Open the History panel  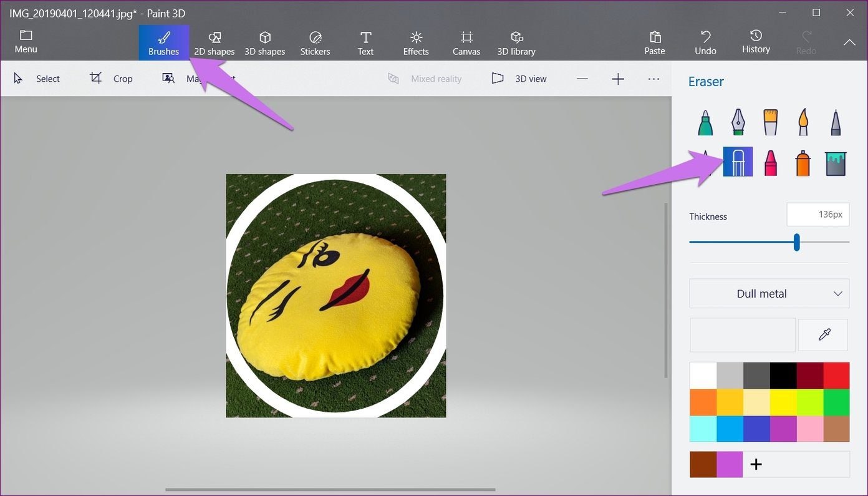tap(756, 42)
